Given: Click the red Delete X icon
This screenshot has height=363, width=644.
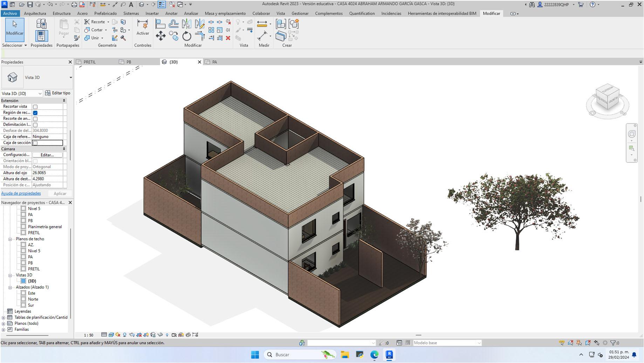Looking at the screenshot, I should pyautogui.click(x=228, y=38).
